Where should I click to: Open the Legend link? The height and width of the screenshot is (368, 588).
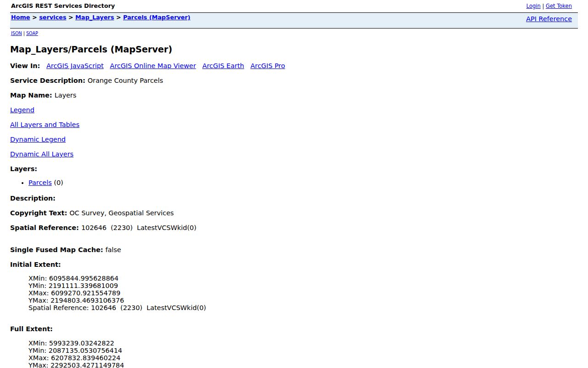(22, 110)
